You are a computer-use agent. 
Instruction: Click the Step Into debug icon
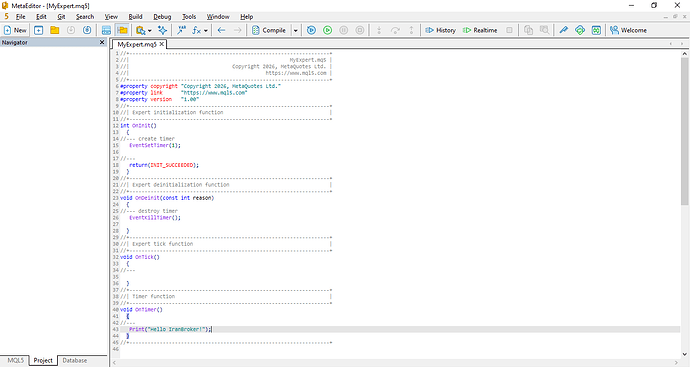tap(379, 30)
